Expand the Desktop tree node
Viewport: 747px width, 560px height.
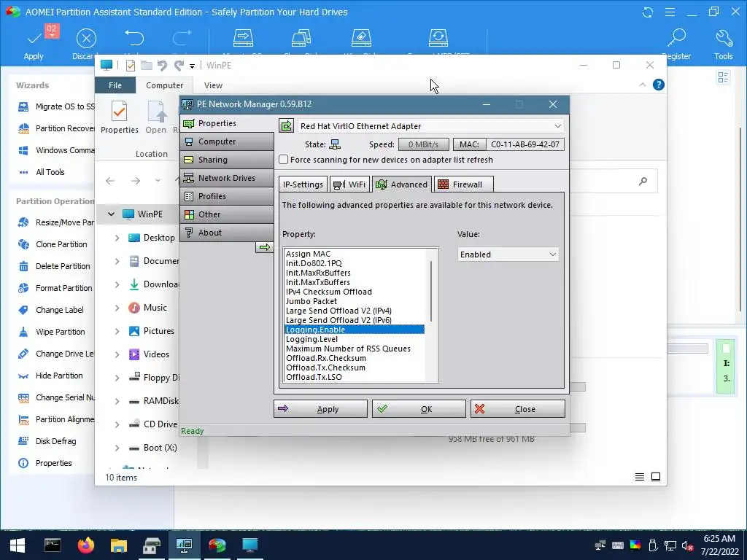[x=117, y=238]
